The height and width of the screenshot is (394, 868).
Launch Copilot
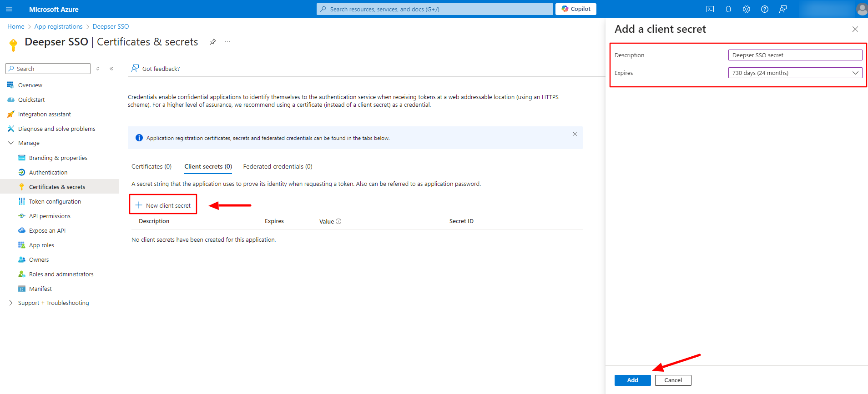click(576, 9)
